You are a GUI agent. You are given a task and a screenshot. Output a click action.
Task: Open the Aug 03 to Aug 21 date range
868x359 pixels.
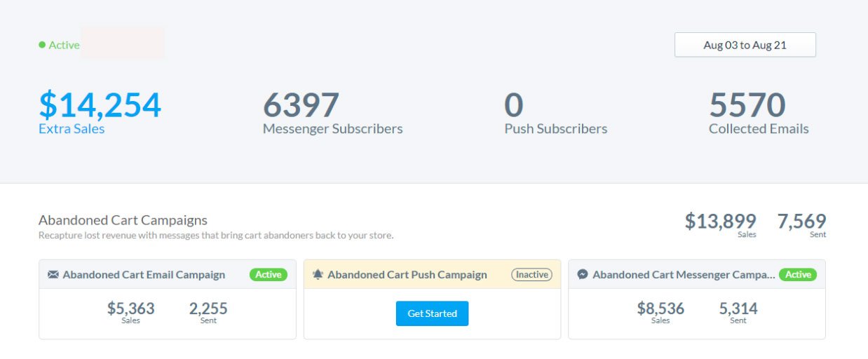tap(745, 45)
